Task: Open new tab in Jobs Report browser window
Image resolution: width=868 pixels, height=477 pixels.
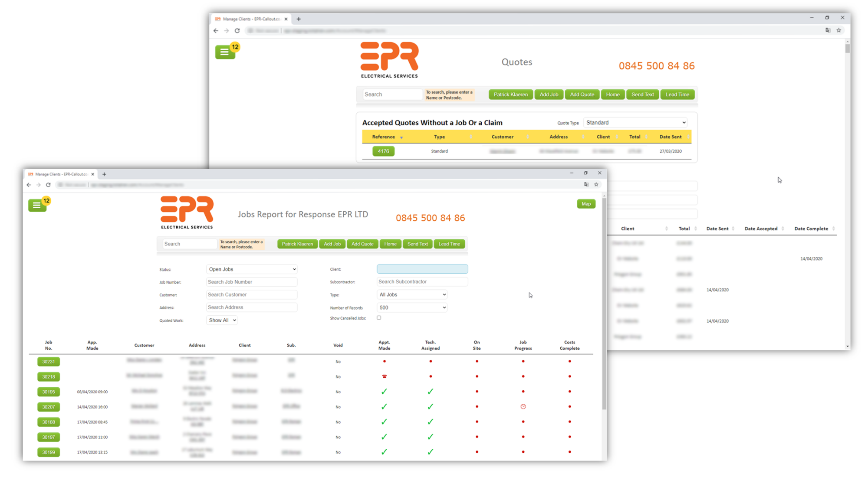Action: pos(104,174)
